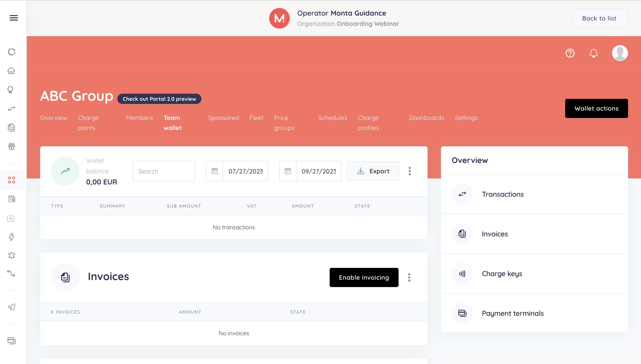This screenshot has height=364, width=641.
Task: Click the teams grid sidebar icon
Action: pos(12,180)
